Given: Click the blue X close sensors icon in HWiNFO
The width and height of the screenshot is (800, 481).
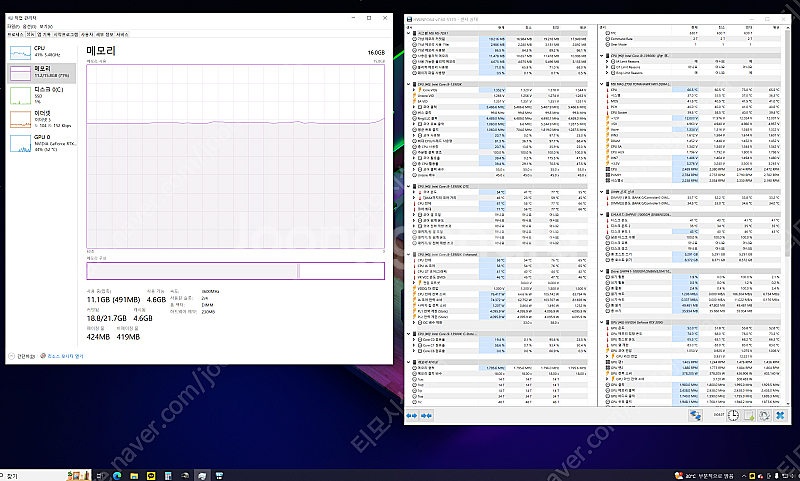Looking at the screenshot, I should [x=780, y=416].
